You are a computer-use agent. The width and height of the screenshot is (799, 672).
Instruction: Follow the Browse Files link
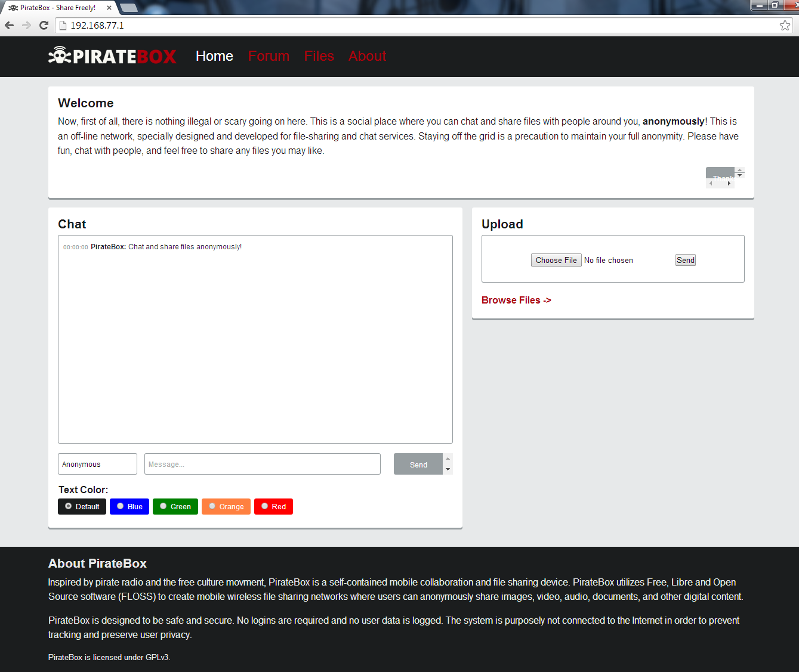pos(516,300)
